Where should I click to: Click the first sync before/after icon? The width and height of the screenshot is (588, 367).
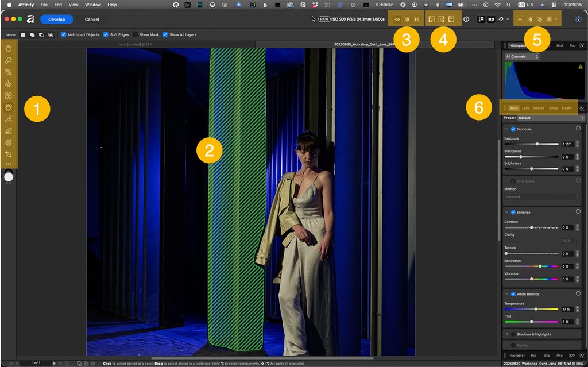coord(432,19)
